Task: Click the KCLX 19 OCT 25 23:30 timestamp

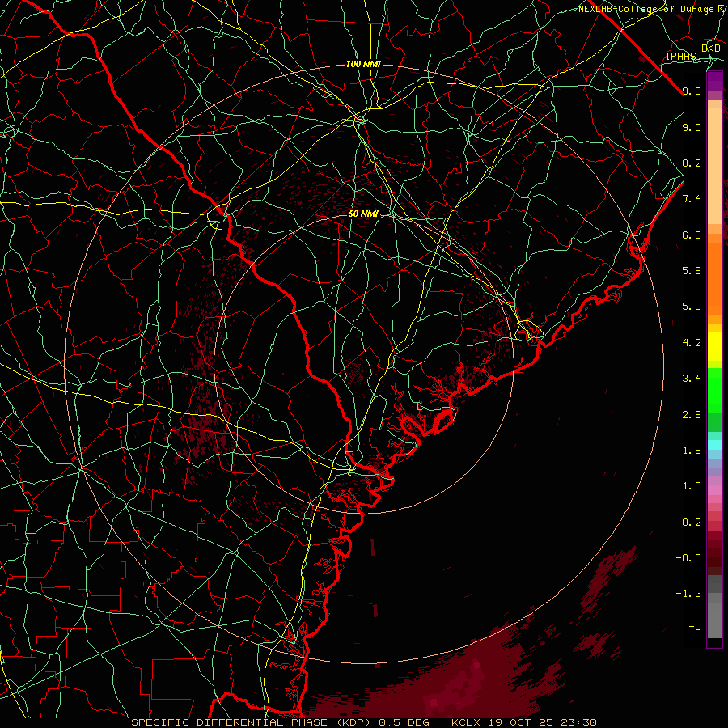Action: tap(524, 722)
